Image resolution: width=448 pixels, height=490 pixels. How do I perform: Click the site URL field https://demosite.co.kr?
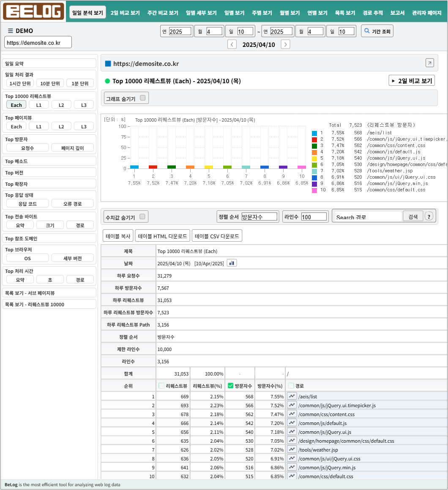(x=38, y=43)
